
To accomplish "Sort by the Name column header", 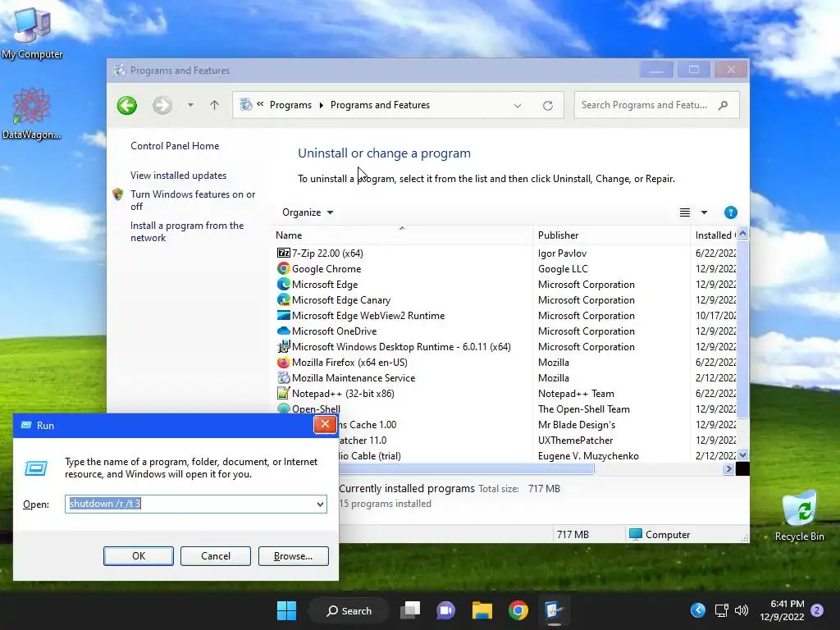I will point(404,235).
